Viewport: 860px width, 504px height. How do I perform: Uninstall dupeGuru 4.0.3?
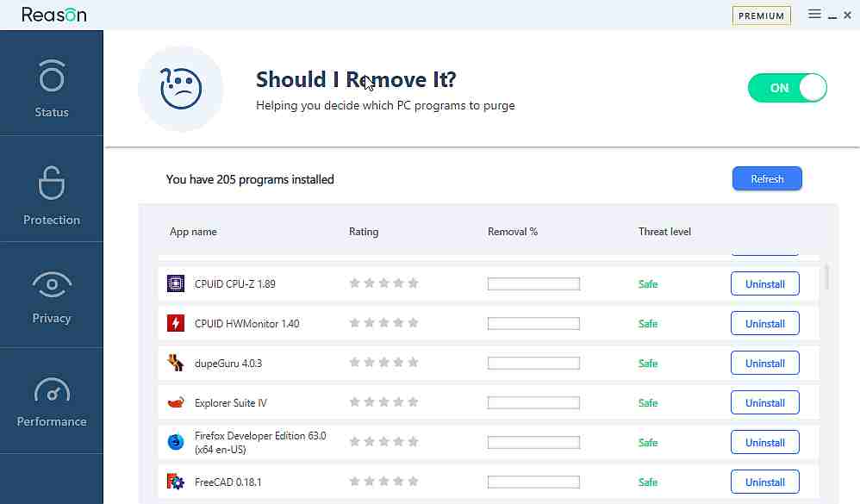pyautogui.click(x=765, y=363)
